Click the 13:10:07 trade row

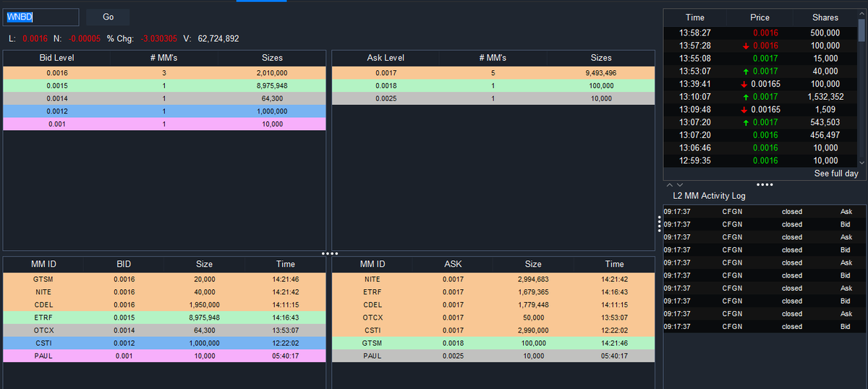(760, 97)
